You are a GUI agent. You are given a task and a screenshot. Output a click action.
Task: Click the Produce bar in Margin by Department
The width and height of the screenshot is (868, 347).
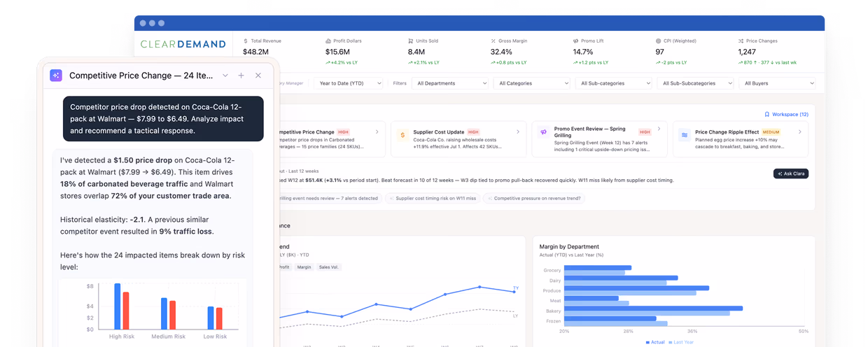(x=636, y=288)
